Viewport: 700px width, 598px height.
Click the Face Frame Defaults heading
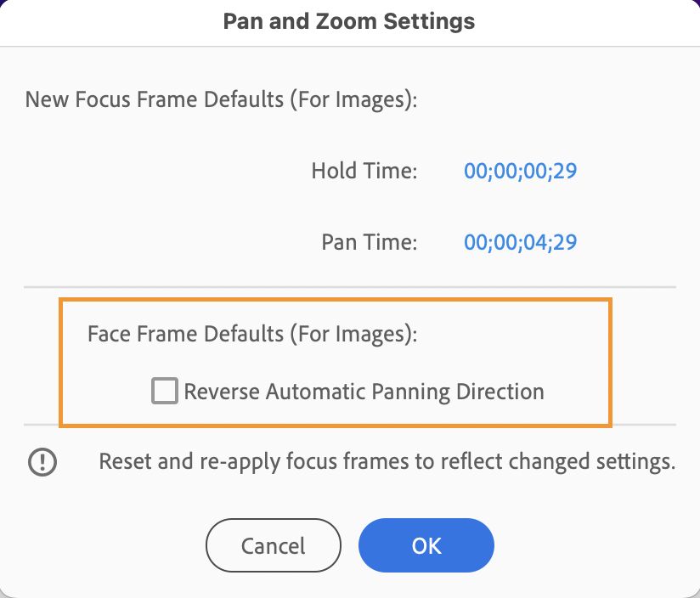[252, 333]
